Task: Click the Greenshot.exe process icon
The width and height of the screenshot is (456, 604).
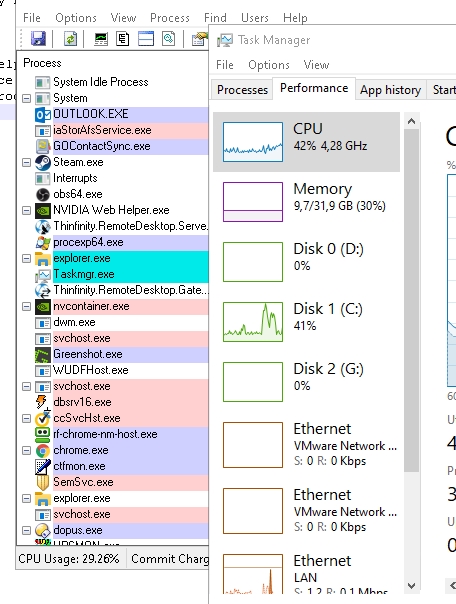Action: tap(43, 354)
